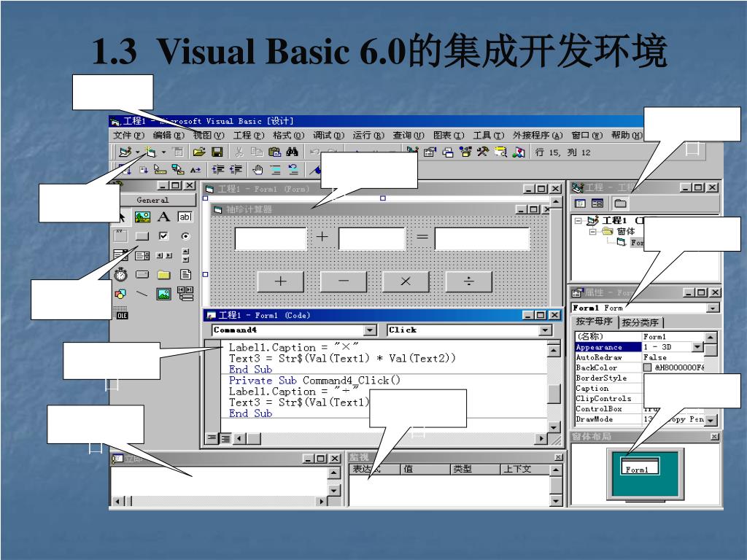Open the 文件(F) menu

coord(128,135)
